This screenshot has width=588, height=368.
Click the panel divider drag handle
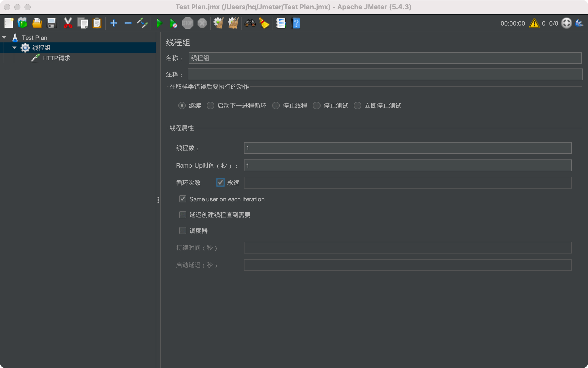point(158,200)
